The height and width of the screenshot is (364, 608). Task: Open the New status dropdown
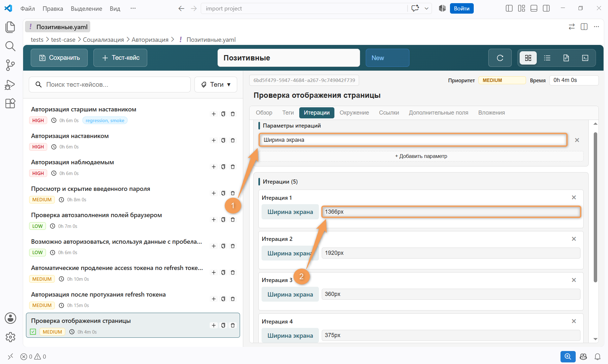pyautogui.click(x=387, y=58)
